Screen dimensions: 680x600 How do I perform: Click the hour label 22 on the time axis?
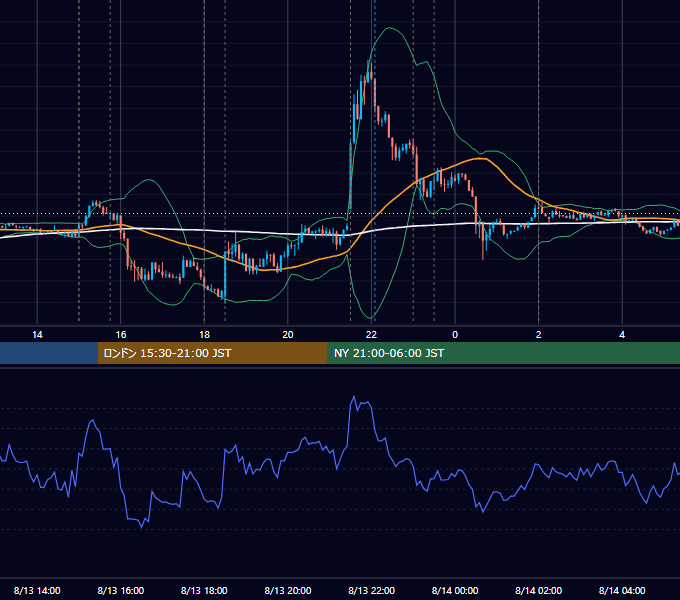[371, 335]
